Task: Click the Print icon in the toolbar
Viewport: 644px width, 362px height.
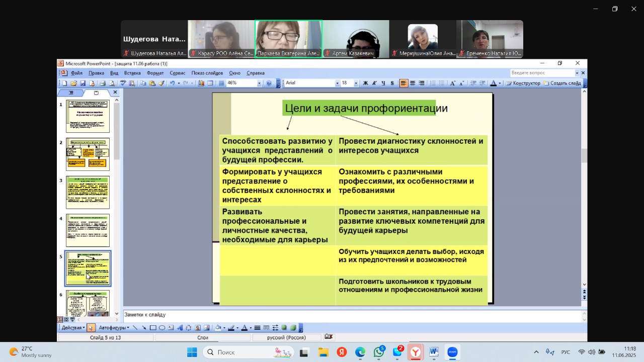Action: click(x=102, y=83)
